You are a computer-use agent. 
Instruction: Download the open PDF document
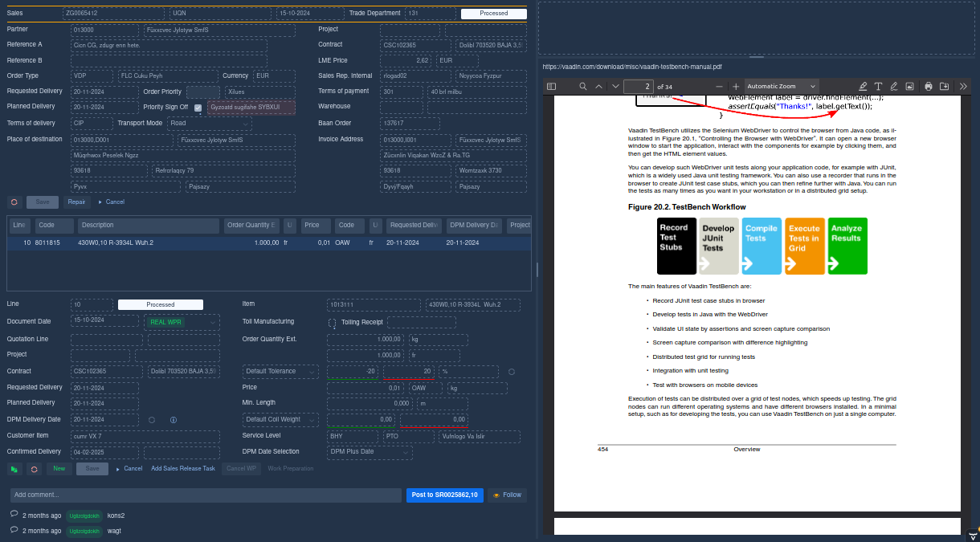click(945, 86)
